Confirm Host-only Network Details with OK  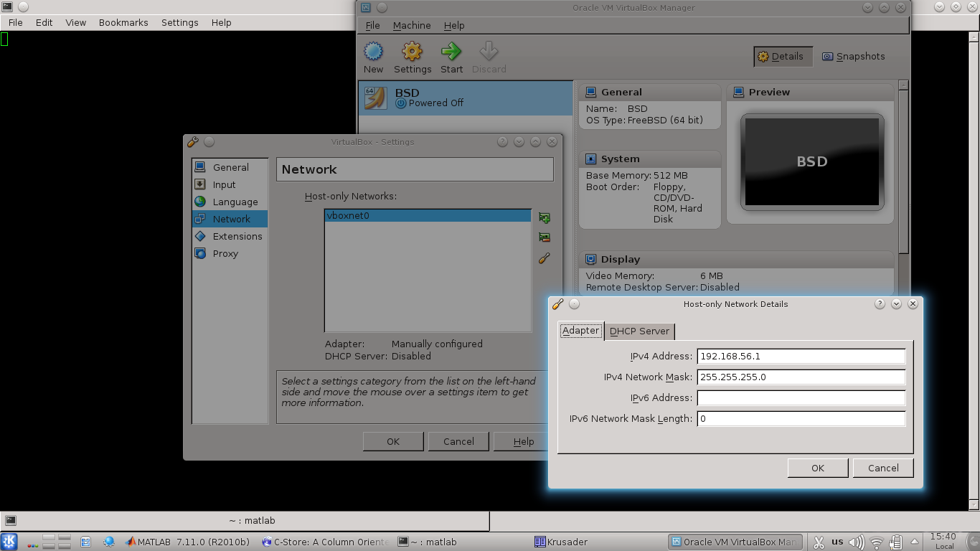[x=818, y=468]
